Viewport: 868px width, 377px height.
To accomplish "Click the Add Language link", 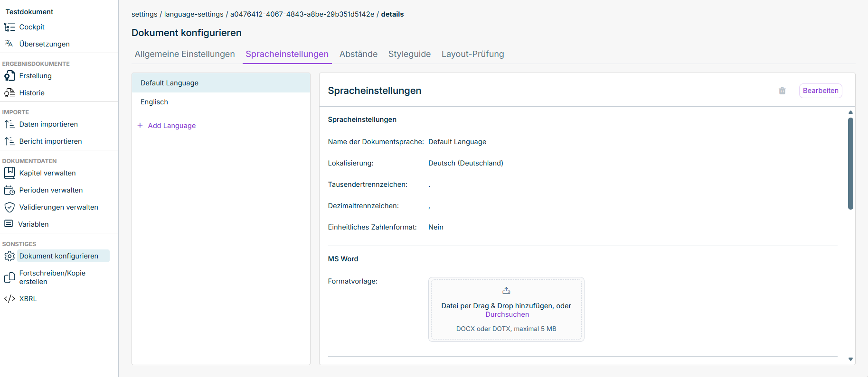I will pos(172,126).
